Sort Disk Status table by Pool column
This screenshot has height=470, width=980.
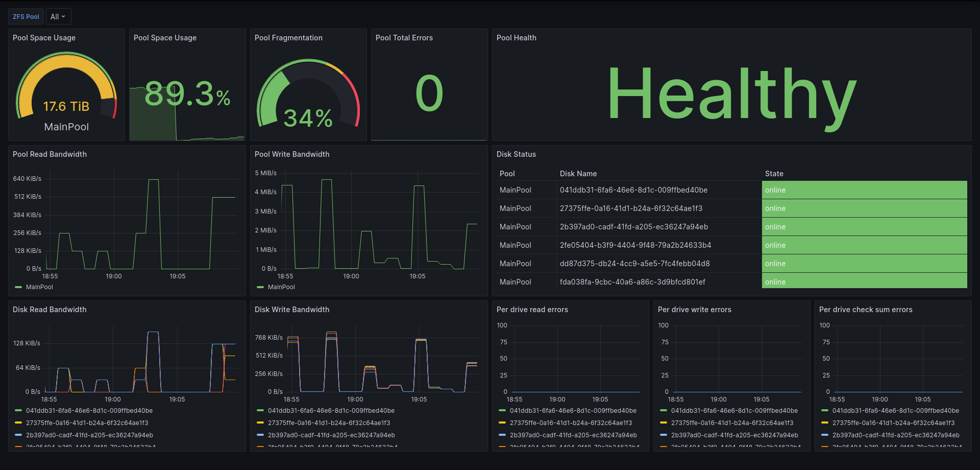[x=507, y=174]
